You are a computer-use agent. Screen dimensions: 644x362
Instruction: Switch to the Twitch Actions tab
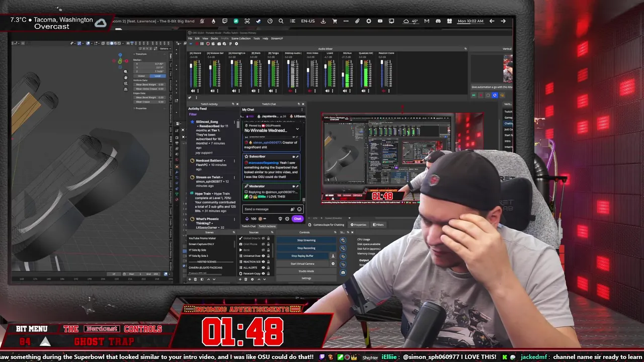point(267,226)
